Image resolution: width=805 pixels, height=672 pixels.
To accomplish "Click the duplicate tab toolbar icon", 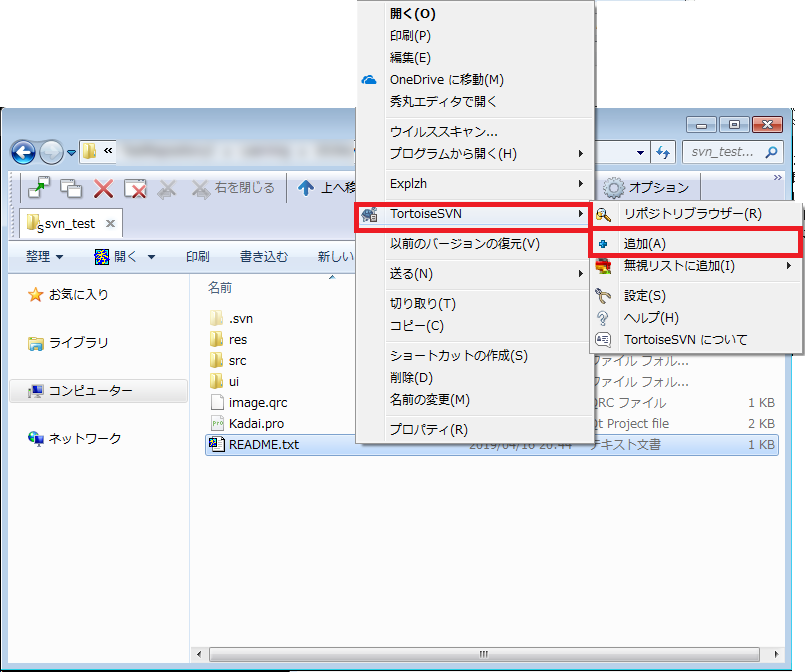I will pos(71,188).
